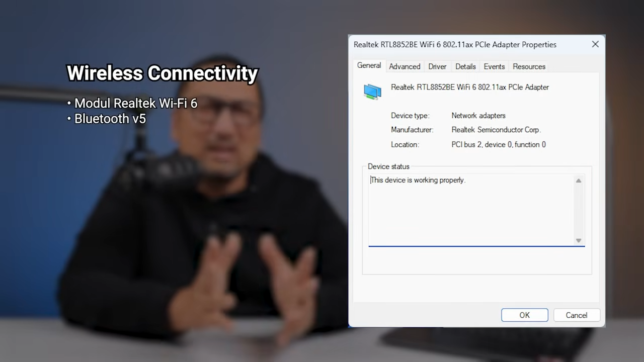Viewport: 644px width, 362px height.
Task: Switch to the Resources tab
Action: coord(529,66)
